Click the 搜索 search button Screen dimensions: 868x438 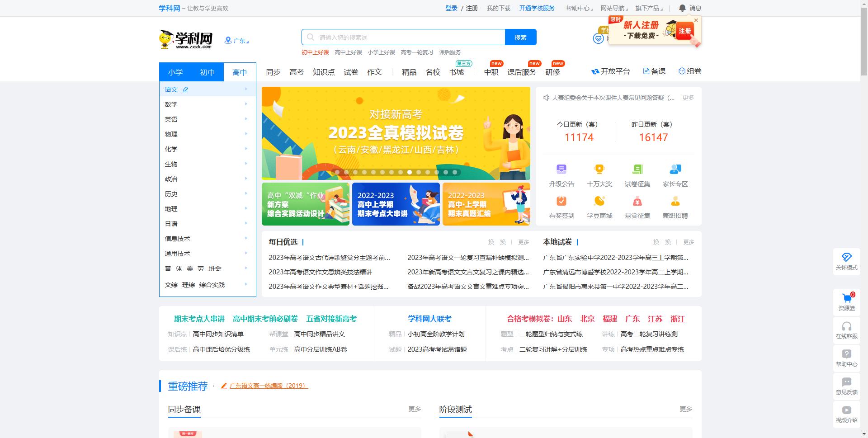(x=521, y=37)
